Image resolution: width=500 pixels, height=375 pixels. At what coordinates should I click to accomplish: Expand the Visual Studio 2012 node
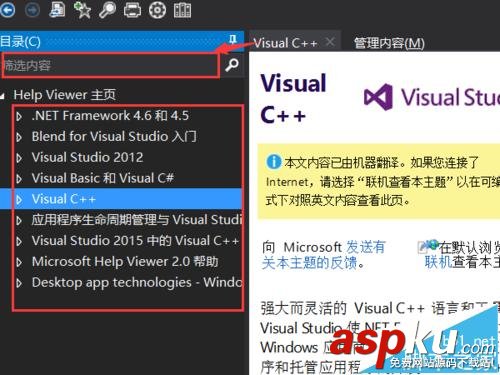[19, 158]
